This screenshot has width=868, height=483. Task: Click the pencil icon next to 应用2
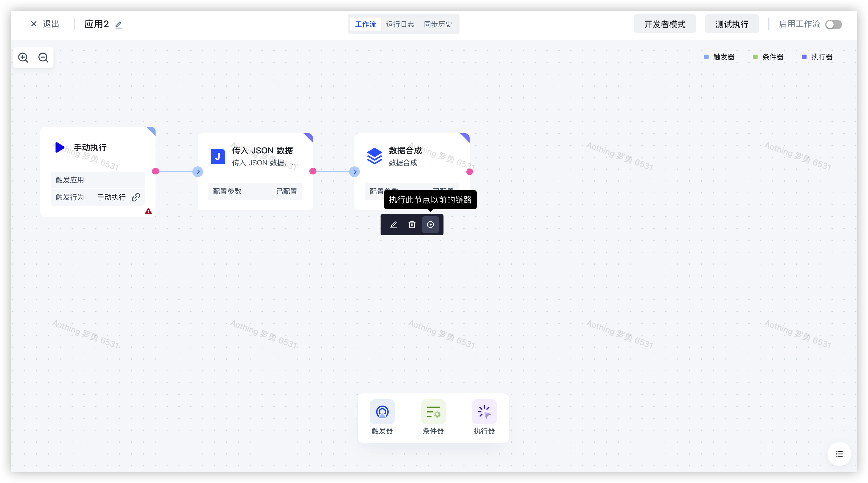[118, 25]
